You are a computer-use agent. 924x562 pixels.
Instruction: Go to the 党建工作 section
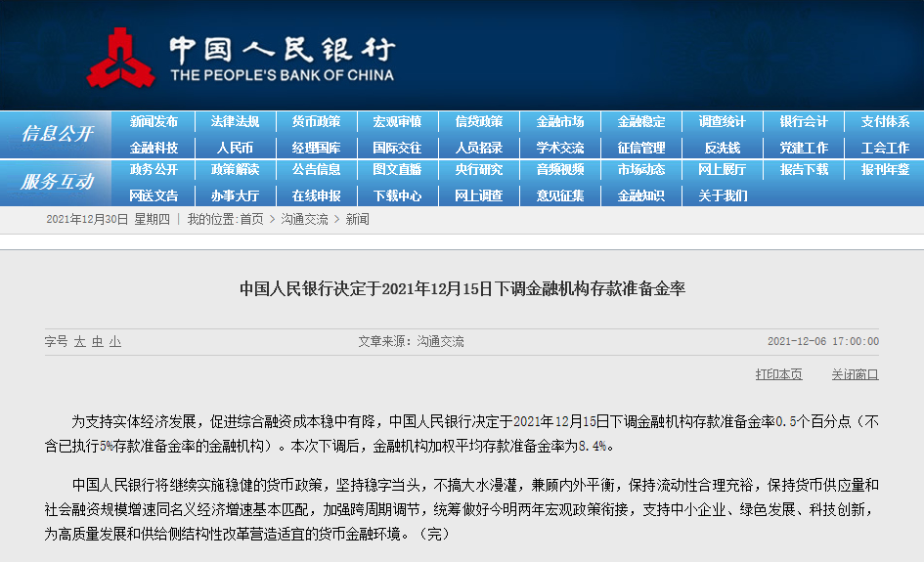(804, 148)
